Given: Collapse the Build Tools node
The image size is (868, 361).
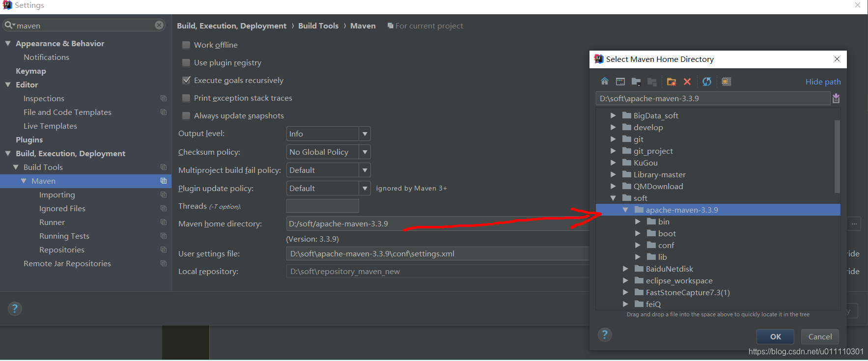Looking at the screenshot, I should 16,167.
